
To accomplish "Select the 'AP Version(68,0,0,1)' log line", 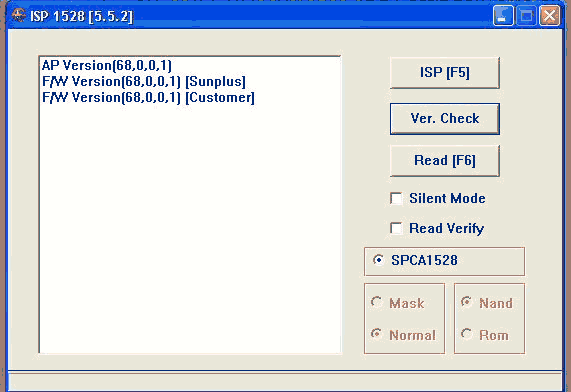I will [x=106, y=66].
